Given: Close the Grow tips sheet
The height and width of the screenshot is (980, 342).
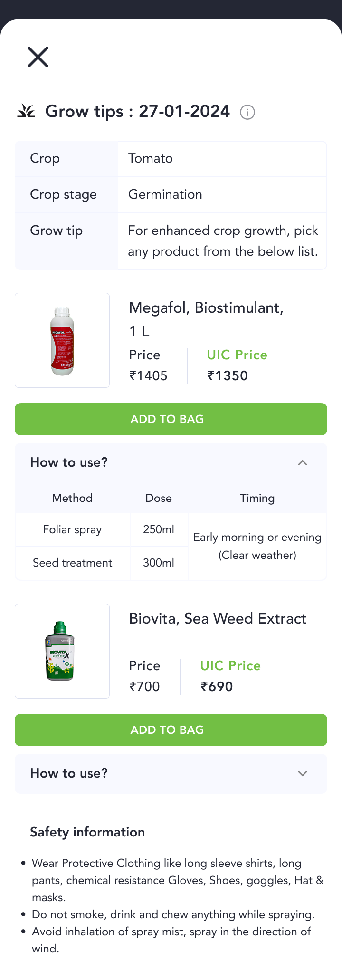Looking at the screenshot, I should pos(38,57).
